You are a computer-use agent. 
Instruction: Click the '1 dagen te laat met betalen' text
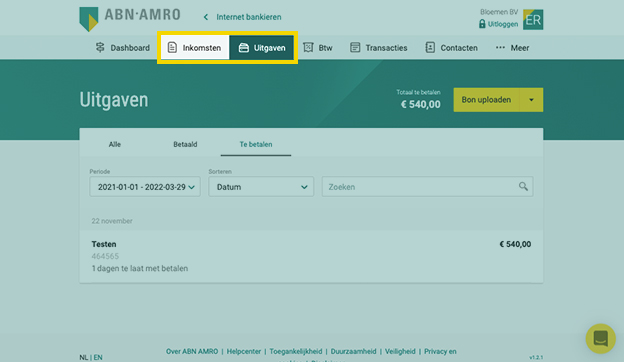140,269
